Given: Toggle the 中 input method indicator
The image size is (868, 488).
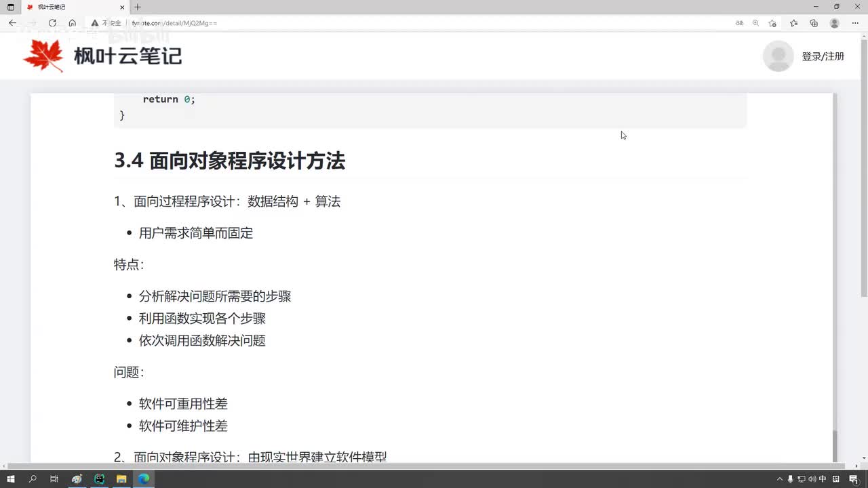Looking at the screenshot, I should (x=823, y=479).
